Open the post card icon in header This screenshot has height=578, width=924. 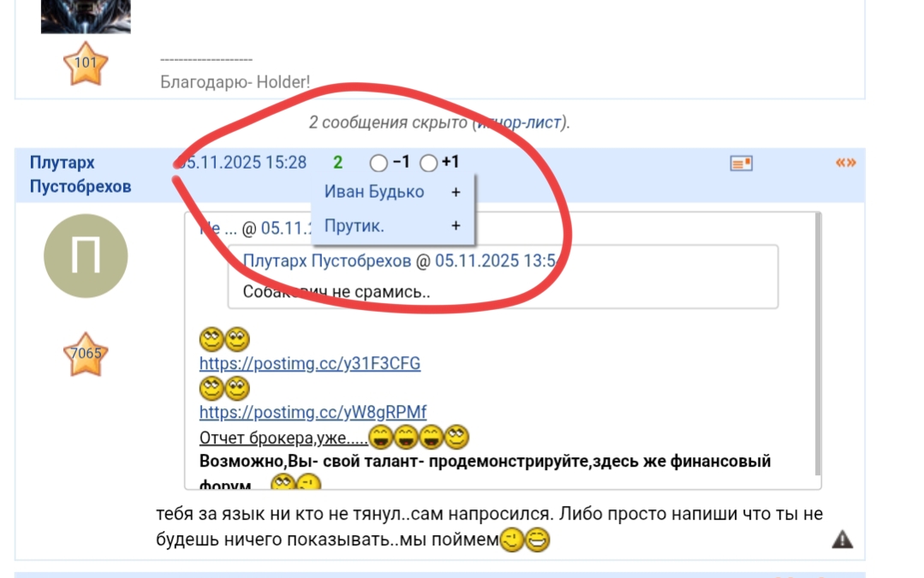(741, 164)
